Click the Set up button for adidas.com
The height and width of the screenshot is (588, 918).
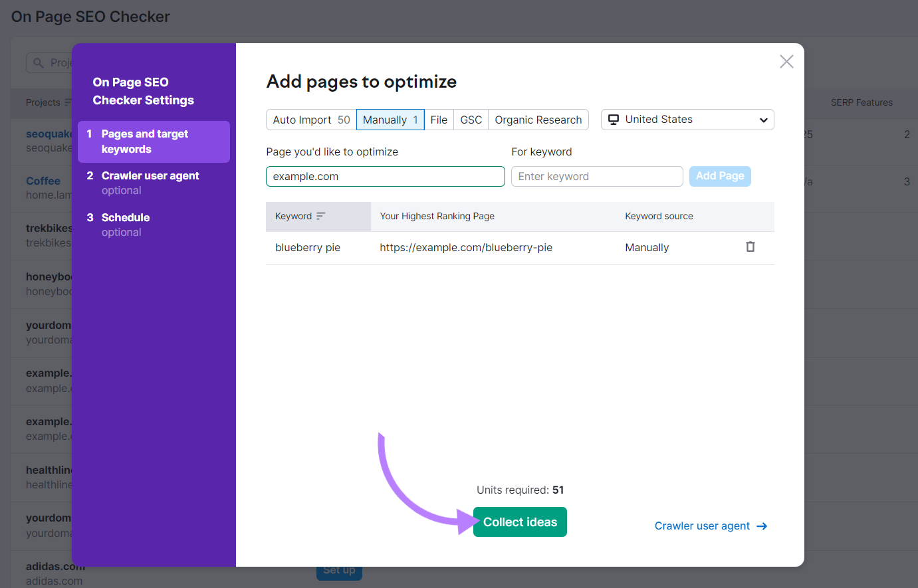[x=339, y=569]
